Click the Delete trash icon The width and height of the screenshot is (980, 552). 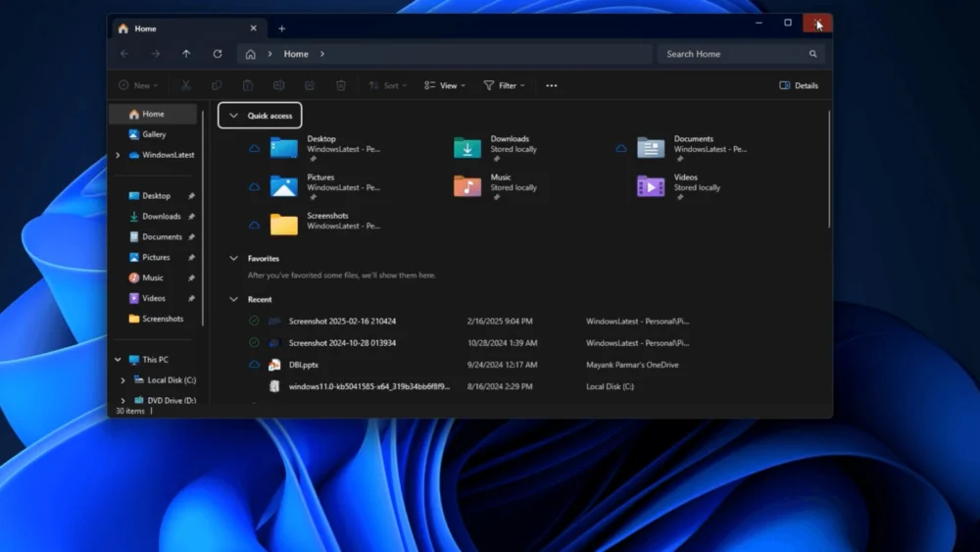coord(341,85)
